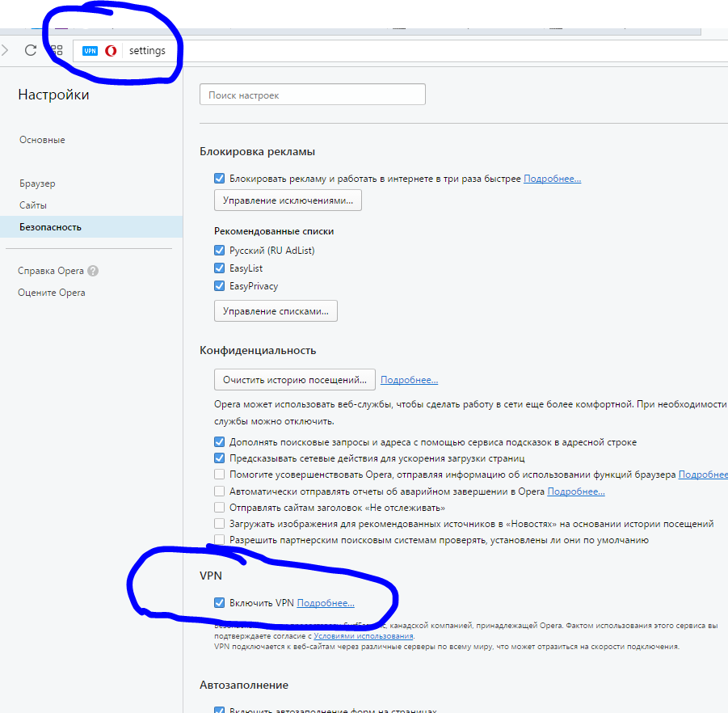
Task: Enable Не отслеживать header checkbox
Action: [x=219, y=507]
